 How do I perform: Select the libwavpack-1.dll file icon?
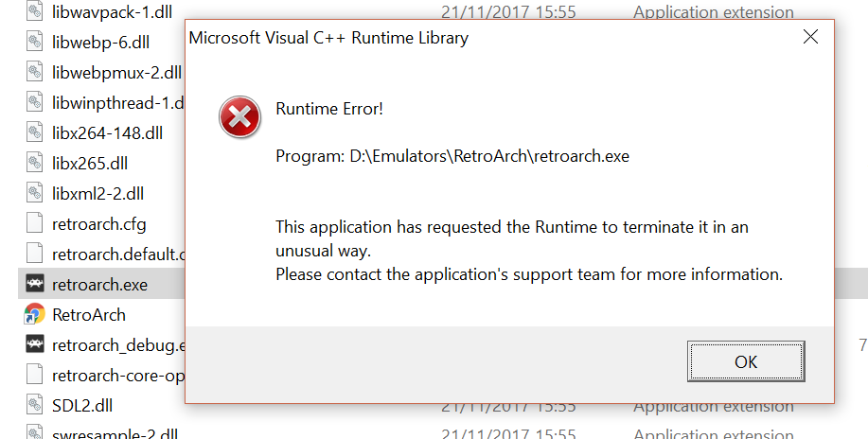coord(34,11)
